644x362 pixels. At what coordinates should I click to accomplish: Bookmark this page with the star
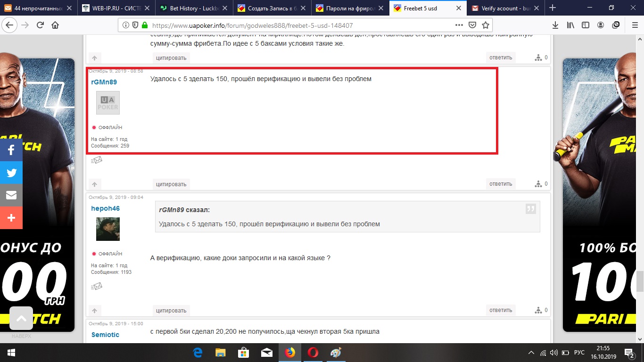(x=486, y=25)
